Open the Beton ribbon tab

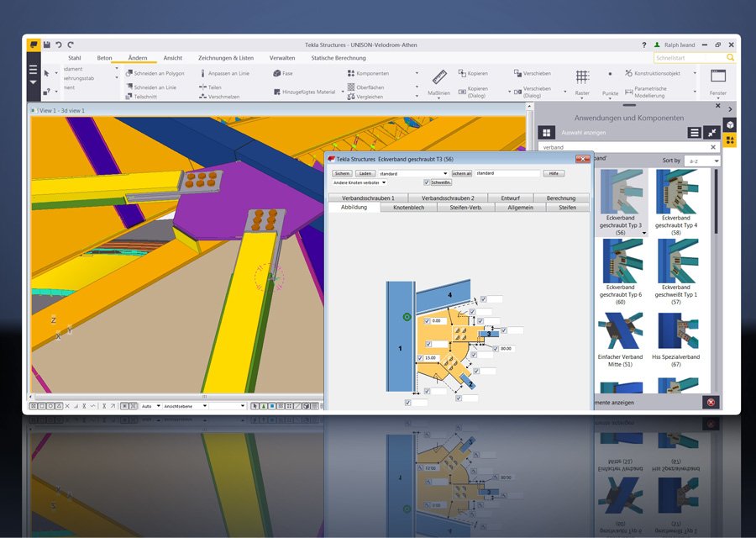[x=104, y=58]
